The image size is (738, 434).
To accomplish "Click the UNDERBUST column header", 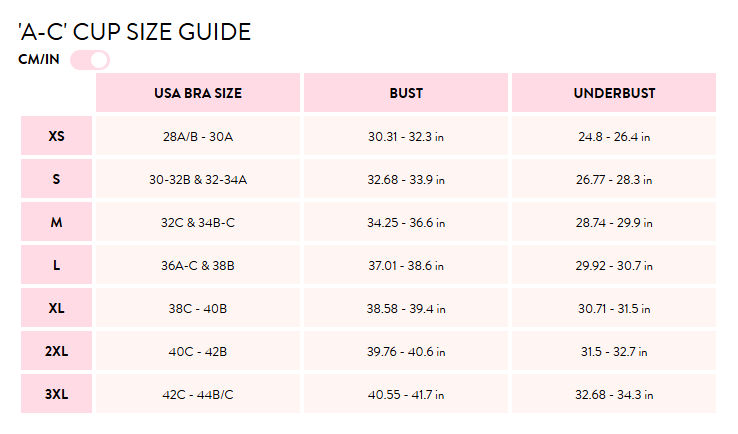I will (614, 93).
